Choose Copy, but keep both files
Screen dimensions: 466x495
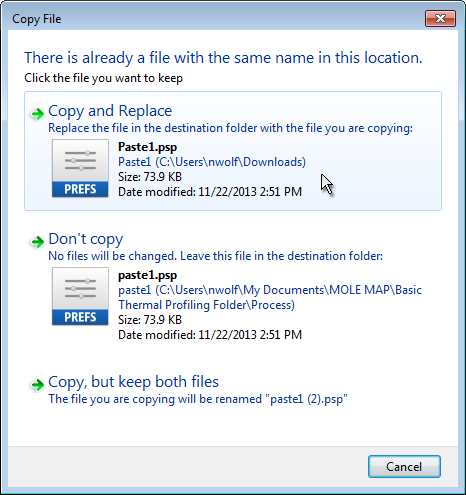133,382
